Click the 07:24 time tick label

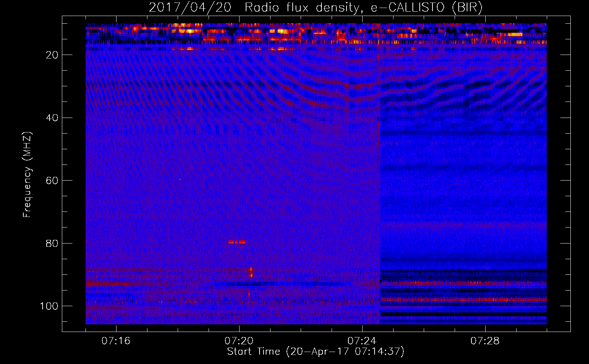tap(362, 341)
